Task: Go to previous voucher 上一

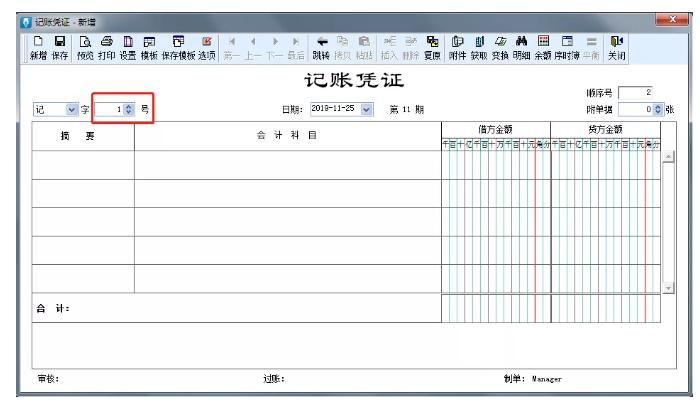Action: pyautogui.click(x=253, y=48)
